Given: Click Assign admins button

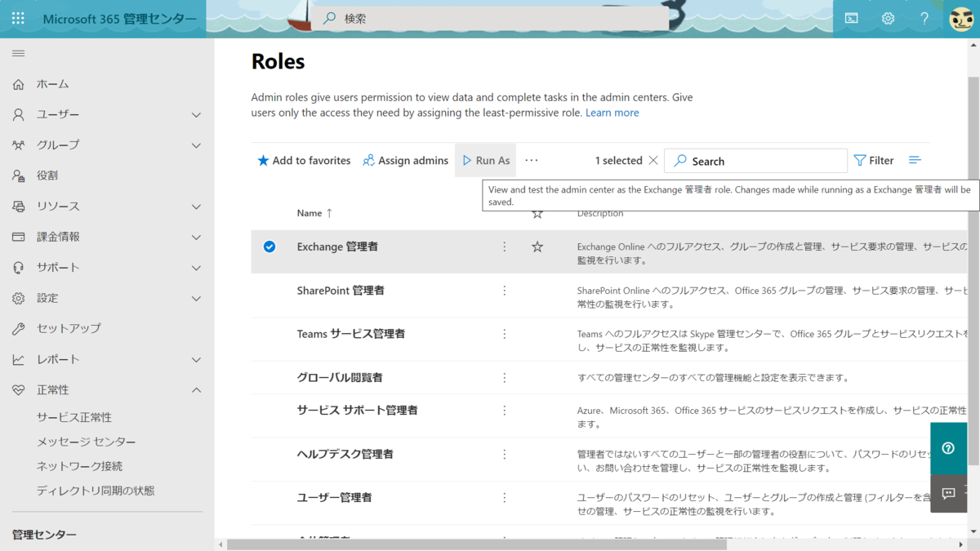Looking at the screenshot, I should pos(406,161).
